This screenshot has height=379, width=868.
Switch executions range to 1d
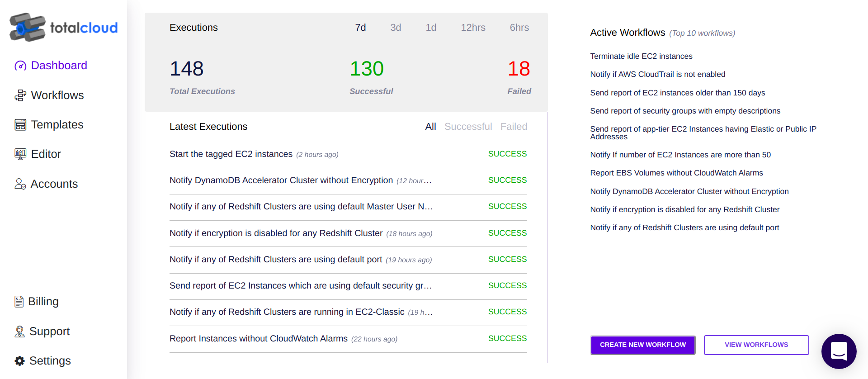431,28
